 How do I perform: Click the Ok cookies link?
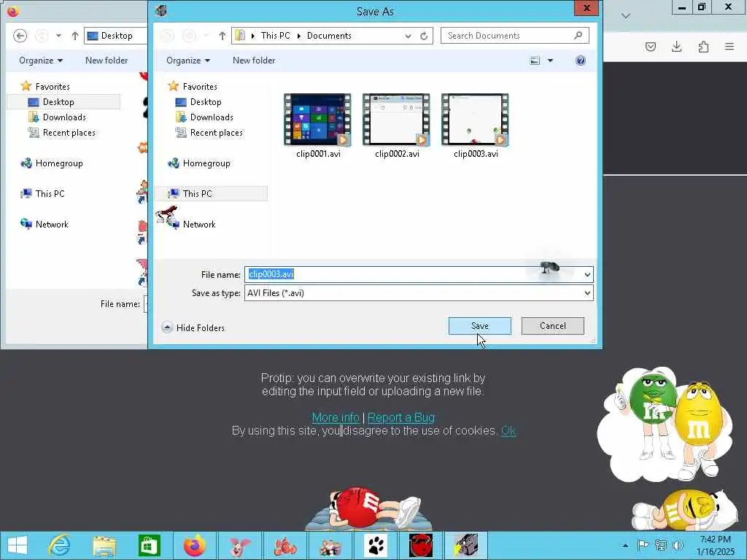[x=508, y=430]
